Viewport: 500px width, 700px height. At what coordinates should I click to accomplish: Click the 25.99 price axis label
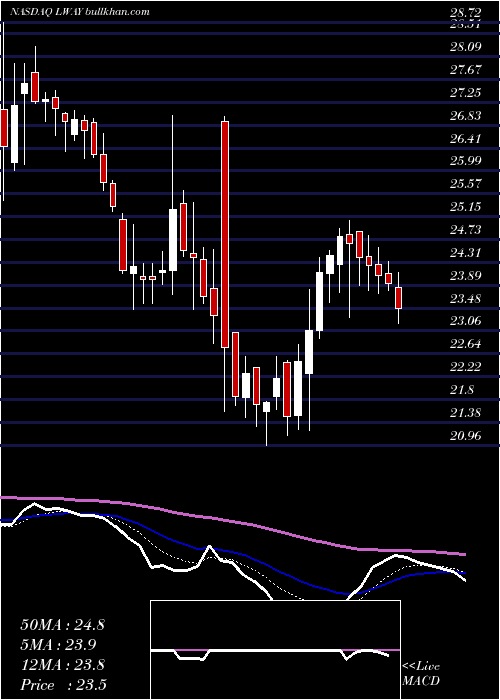pyautogui.click(x=466, y=161)
